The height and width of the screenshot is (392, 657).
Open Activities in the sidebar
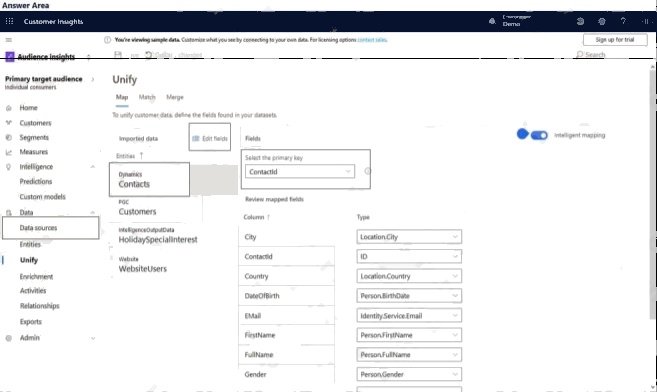click(x=33, y=291)
